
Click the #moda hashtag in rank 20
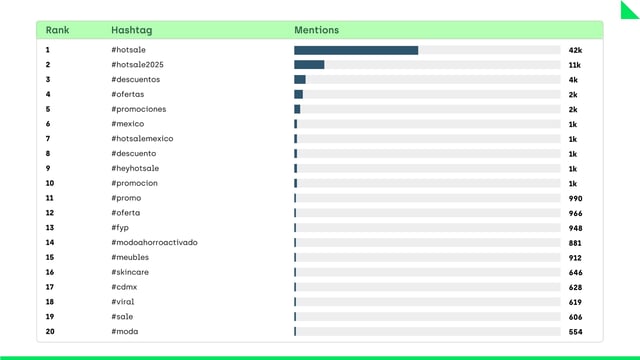point(124,331)
